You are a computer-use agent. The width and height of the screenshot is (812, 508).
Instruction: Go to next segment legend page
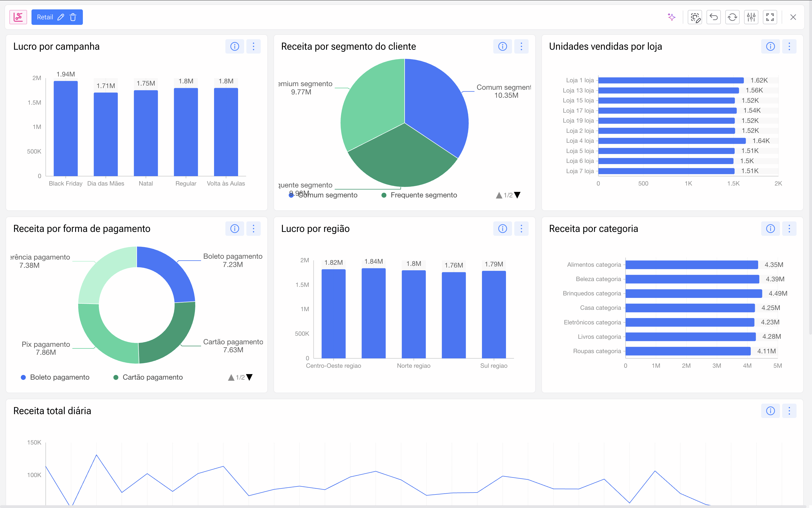point(518,195)
